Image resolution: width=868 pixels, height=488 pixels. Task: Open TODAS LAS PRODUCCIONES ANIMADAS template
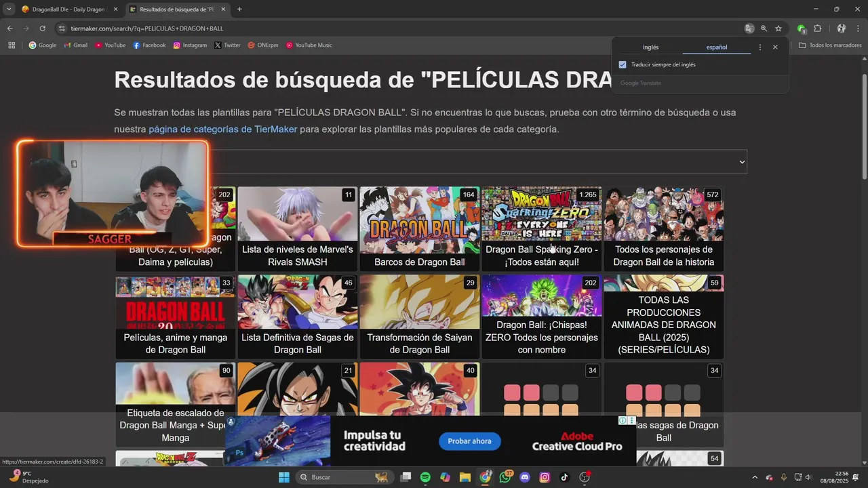[664, 317]
